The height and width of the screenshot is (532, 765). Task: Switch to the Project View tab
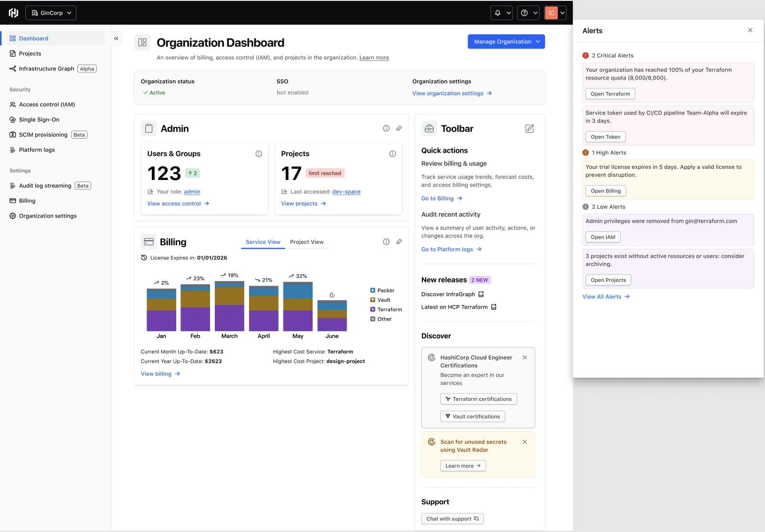307,242
